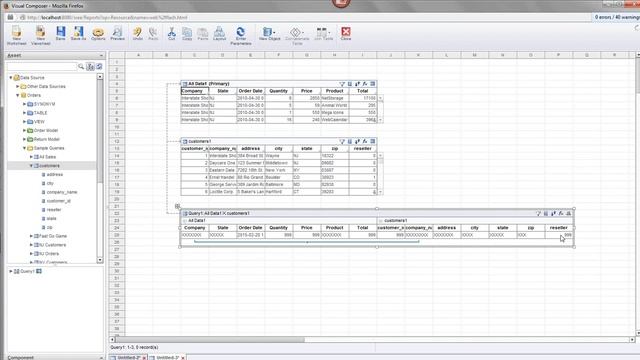This screenshot has width=640, height=360.
Task: Preview the worksheet from the toolbar
Action: [117, 33]
